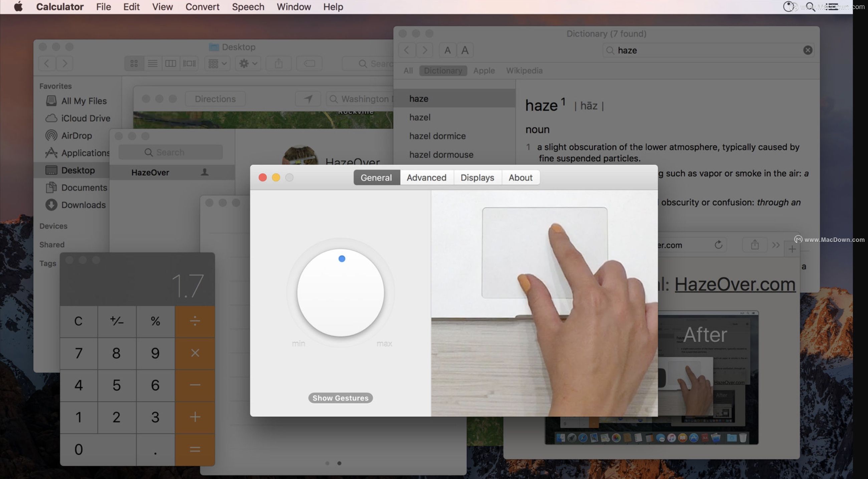The height and width of the screenshot is (479, 868).
Task: Decrease font size in Dictionary
Action: (447, 50)
